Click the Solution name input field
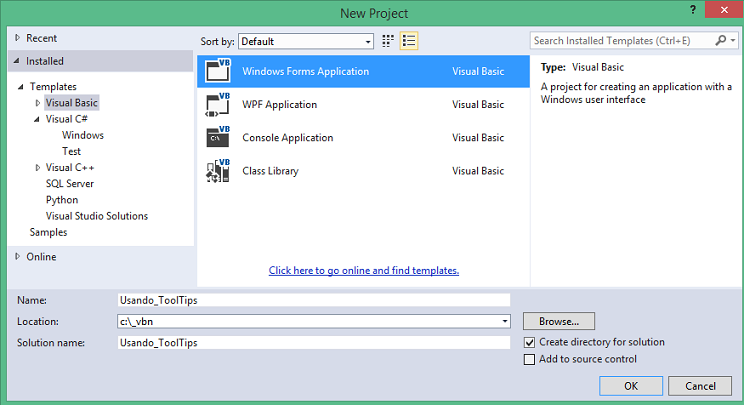The width and height of the screenshot is (744, 405). [314, 342]
